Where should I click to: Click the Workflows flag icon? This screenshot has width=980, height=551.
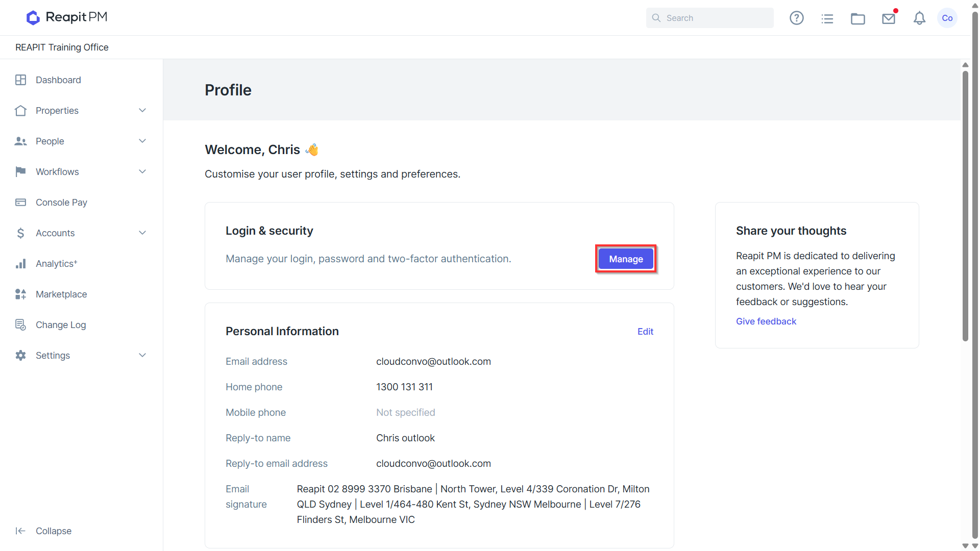[x=20, y=172]
